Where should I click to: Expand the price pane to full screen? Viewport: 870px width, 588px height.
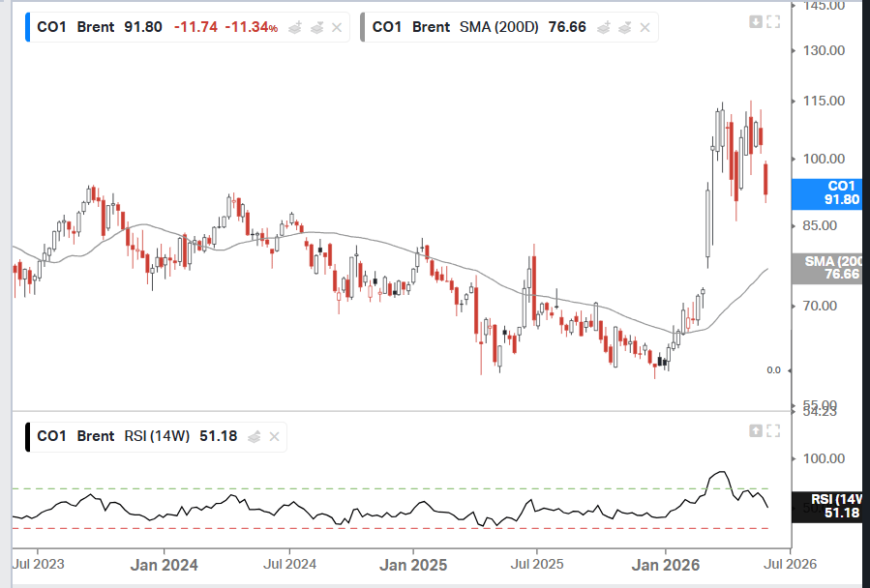pos(773,21)
